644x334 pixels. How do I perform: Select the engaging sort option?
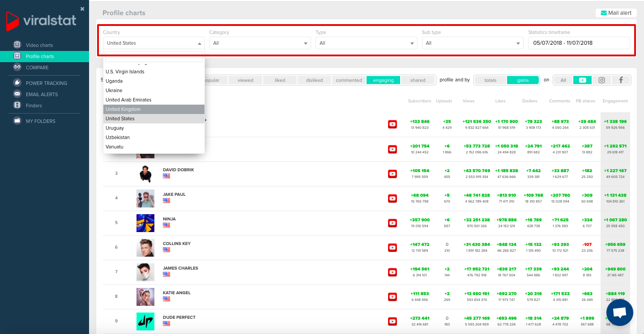tap(383, 80)
